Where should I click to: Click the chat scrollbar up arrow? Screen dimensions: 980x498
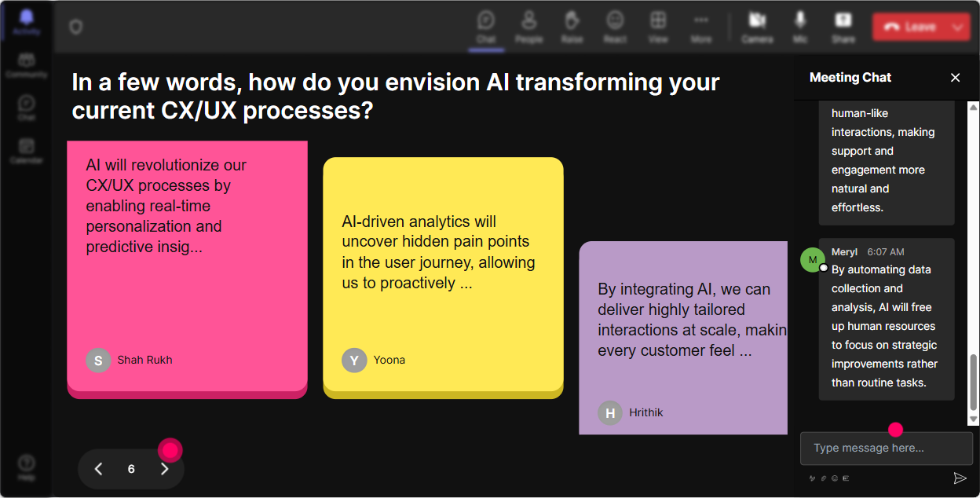[974, 107]
